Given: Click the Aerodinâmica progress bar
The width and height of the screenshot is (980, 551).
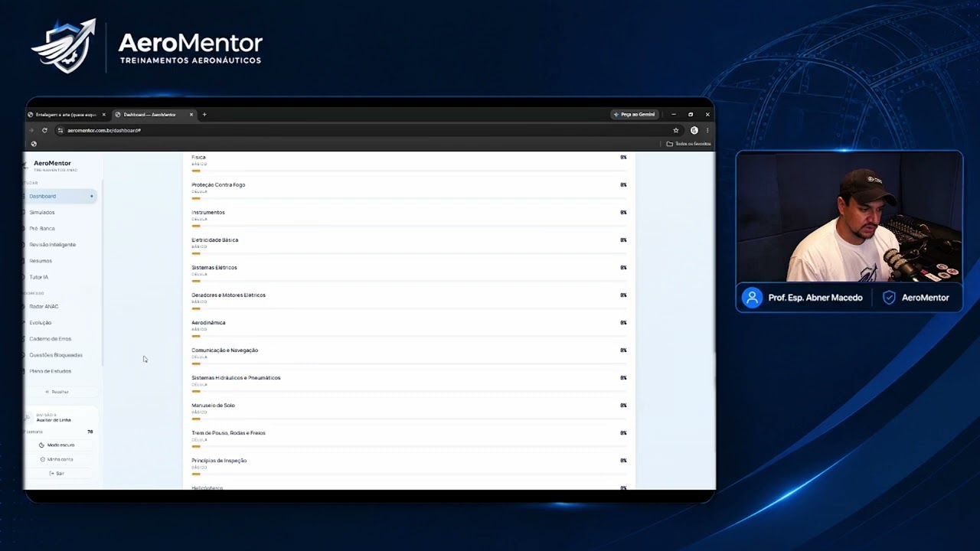Looking at the screenshot, I should pyautogui.click(x=409, y=336).
